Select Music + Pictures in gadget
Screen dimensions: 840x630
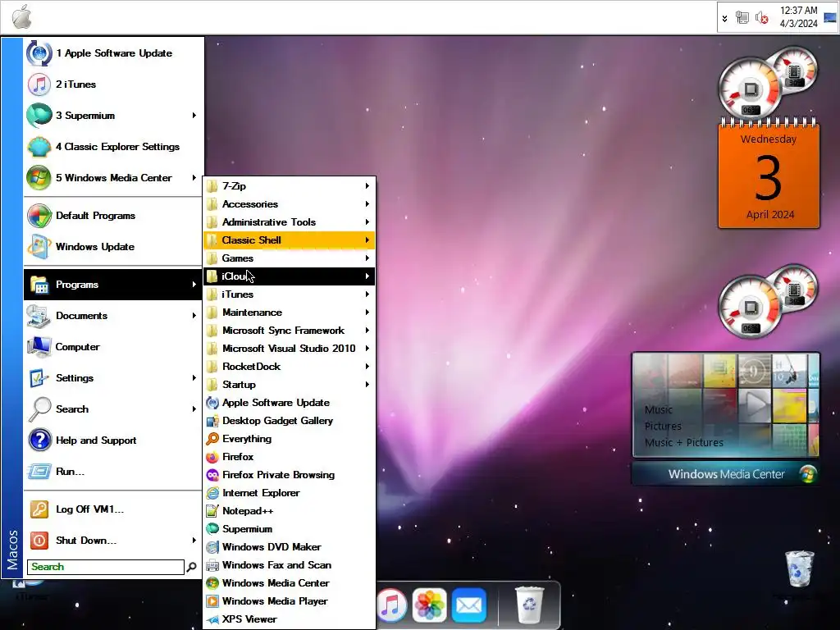(x=683, y=442)
